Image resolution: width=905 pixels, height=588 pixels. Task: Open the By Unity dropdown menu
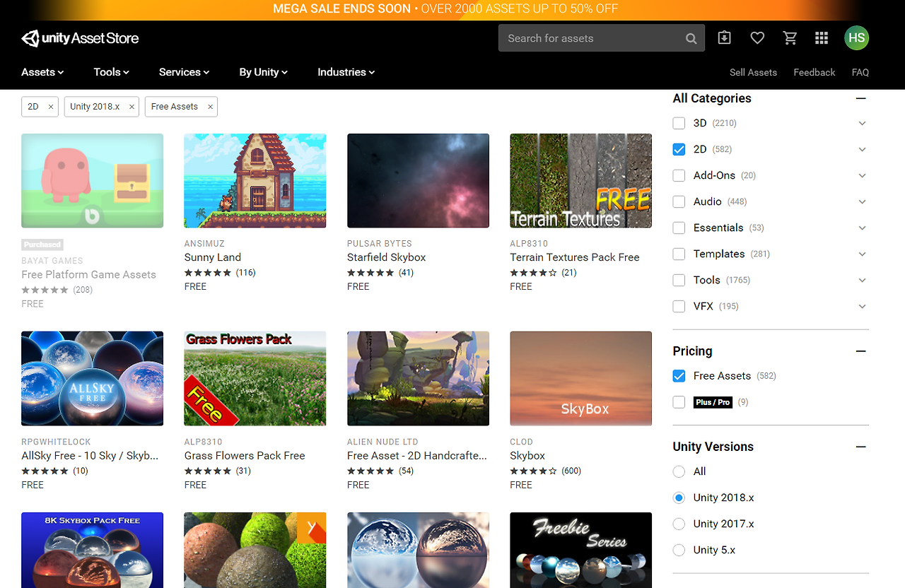[263, 72]
